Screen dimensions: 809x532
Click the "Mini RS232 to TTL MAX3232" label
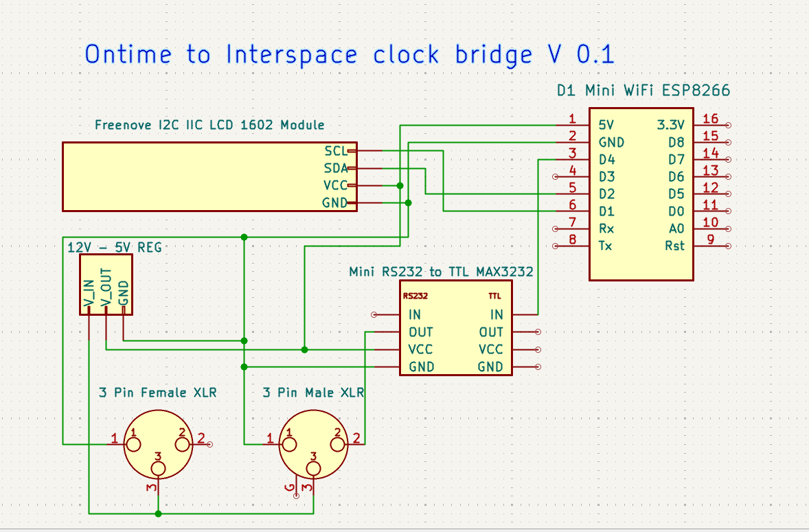pyautogui.click(x=441, y=272)
